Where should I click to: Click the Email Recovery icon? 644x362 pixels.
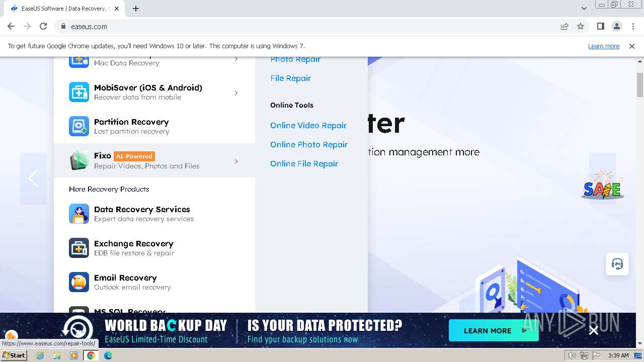(x=79, y=282)
